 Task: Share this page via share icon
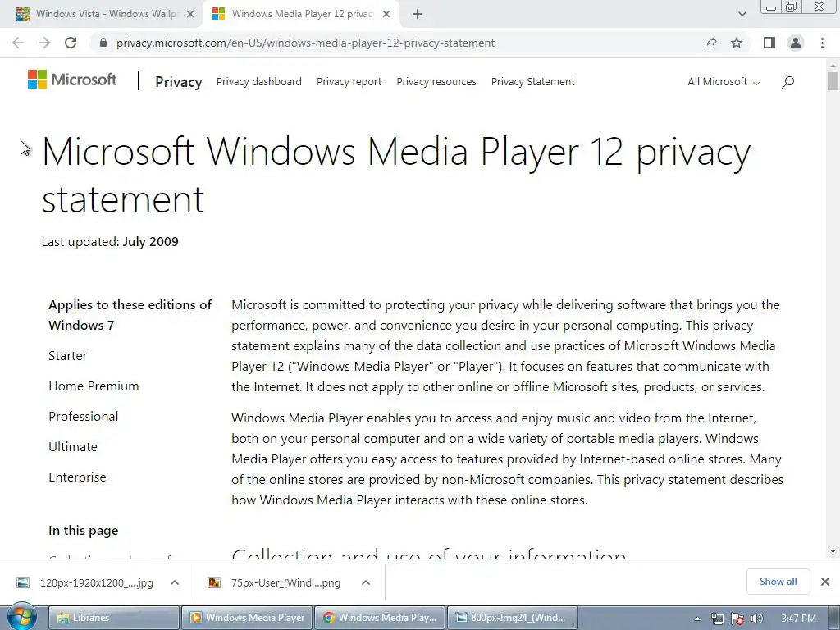[x=710, y=43]
